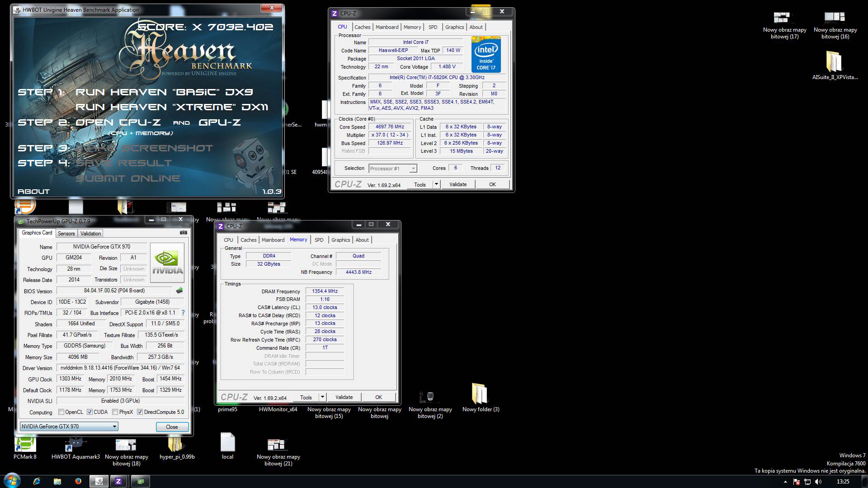Image resolution: width=868 pixels, height=488 pixels.
Task: Open the Graphics tab in the CPU-Z Memory window
Action: 340,240
